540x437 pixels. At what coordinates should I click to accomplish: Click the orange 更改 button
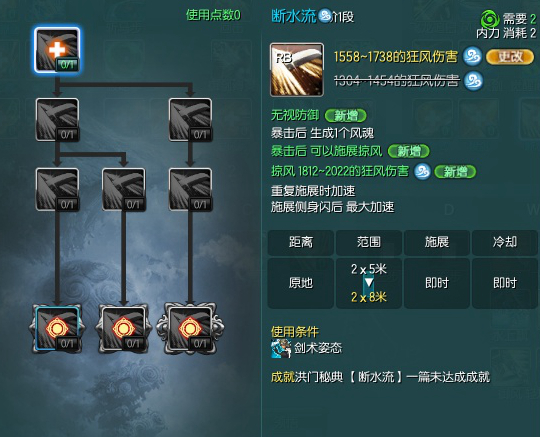510,57
